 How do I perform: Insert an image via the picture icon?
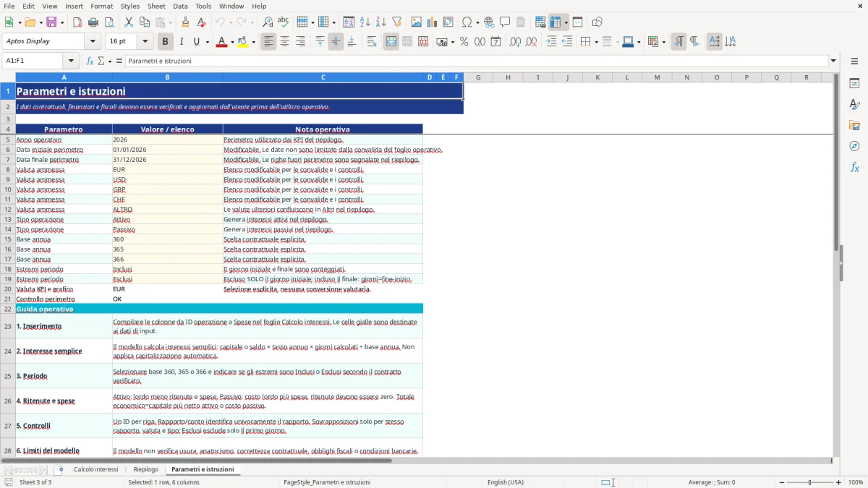click(x=417, y=22)
